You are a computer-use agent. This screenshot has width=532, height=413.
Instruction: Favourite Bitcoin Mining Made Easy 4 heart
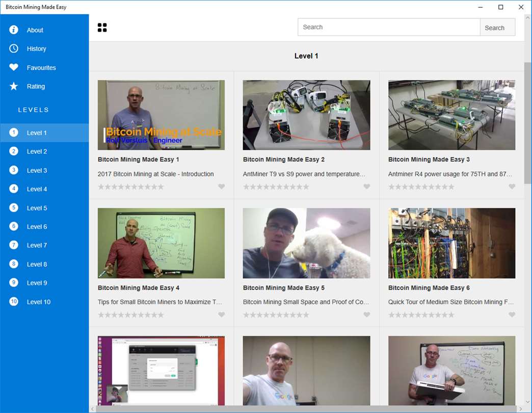pos(221,315)
